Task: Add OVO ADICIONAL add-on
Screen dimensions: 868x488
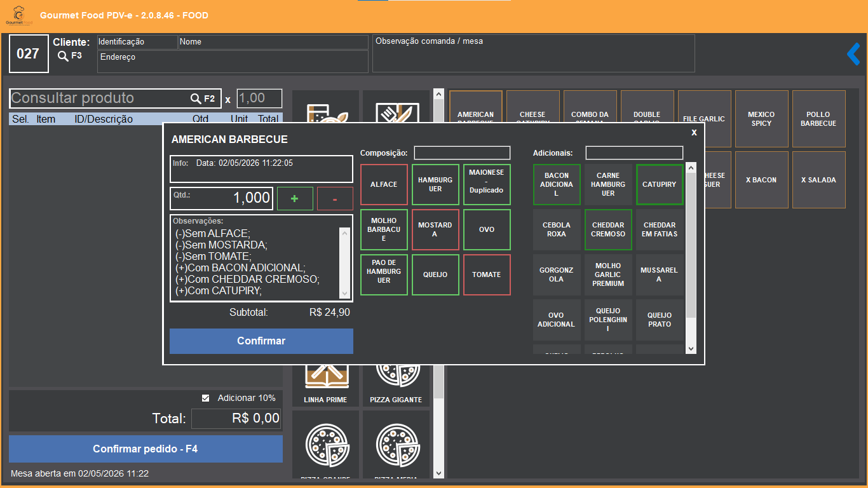Action: [x=557, y=320]
